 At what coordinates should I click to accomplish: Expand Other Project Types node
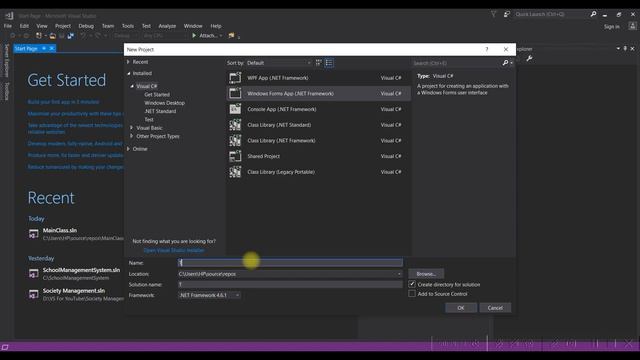coord(131,136)
